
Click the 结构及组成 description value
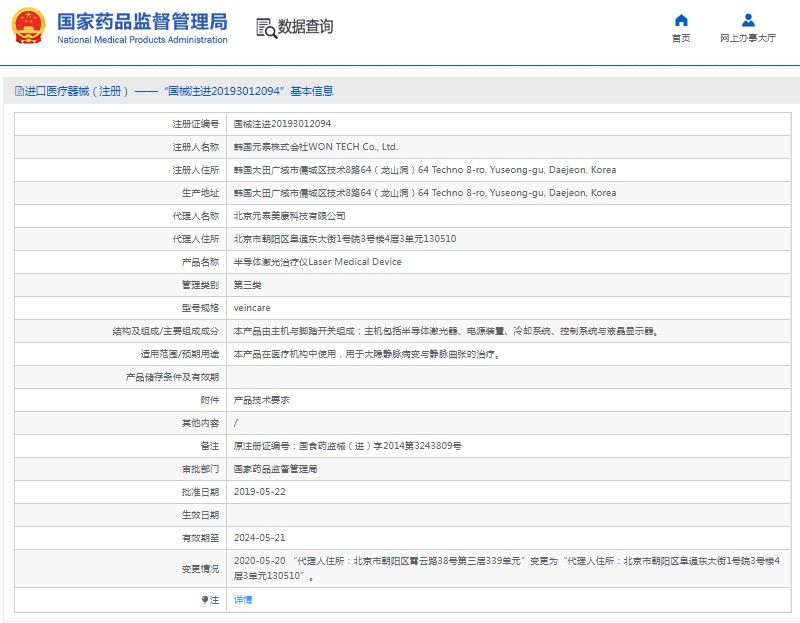[446, 331]
